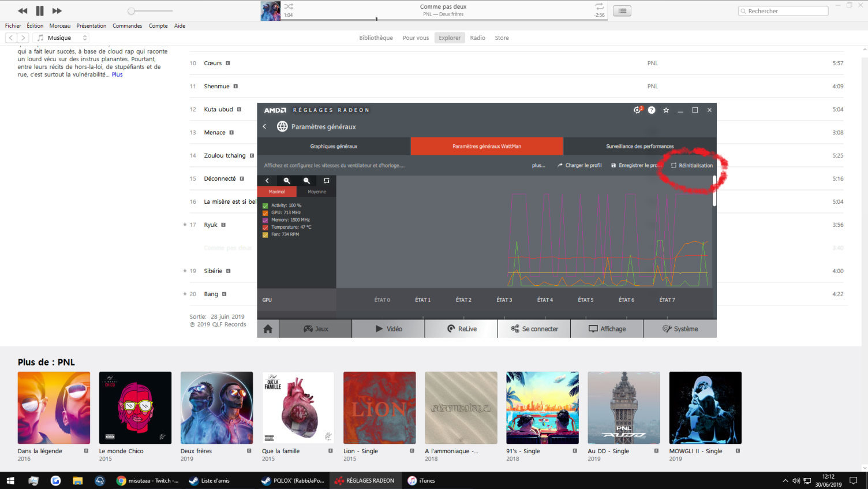Open the Windows Start menu
The image size is (868, 489).
point(10,480)
